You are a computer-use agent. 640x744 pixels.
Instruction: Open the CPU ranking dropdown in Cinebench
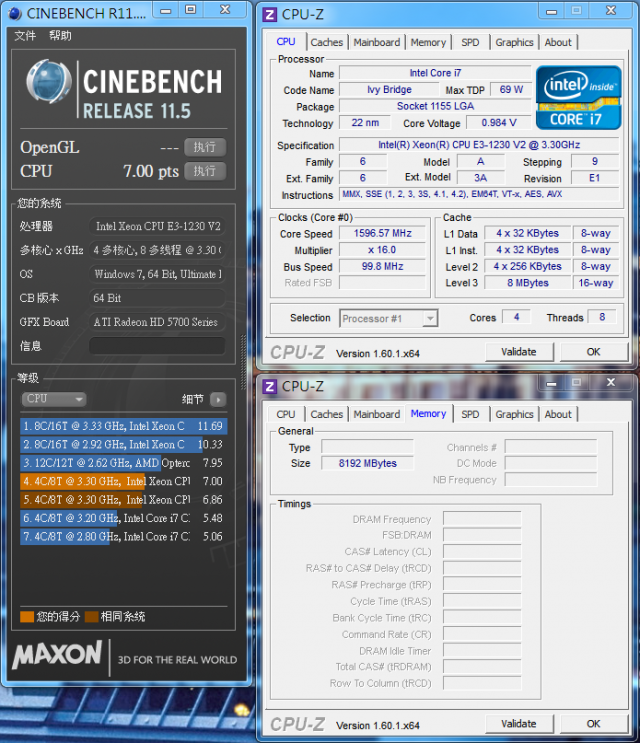(54, 399)
